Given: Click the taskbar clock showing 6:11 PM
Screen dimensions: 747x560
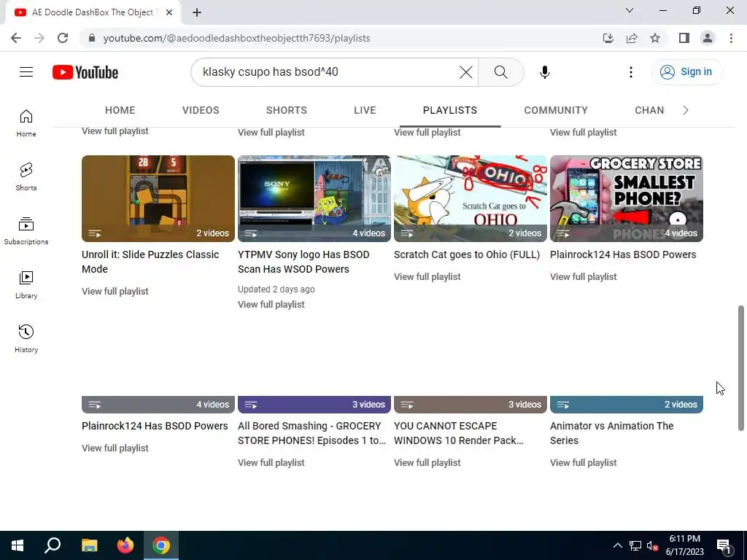Looking at the screenshot, I should coord(684,545).
